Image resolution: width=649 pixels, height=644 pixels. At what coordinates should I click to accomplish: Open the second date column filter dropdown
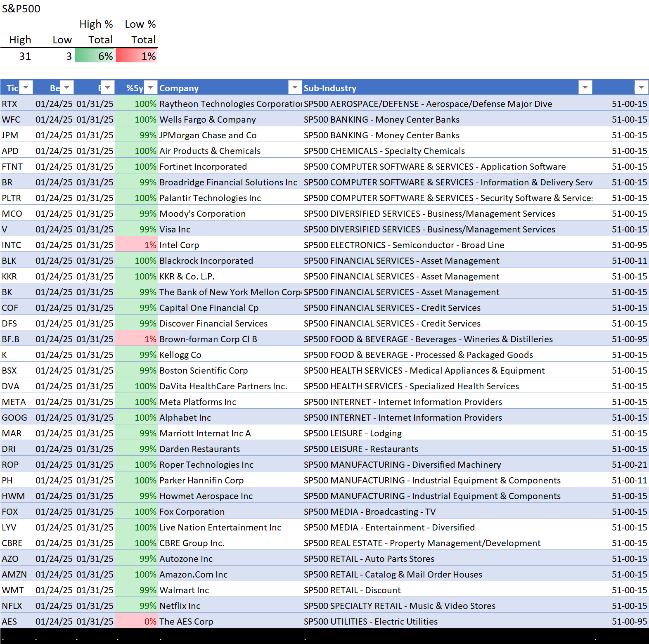tap(108, 88)
